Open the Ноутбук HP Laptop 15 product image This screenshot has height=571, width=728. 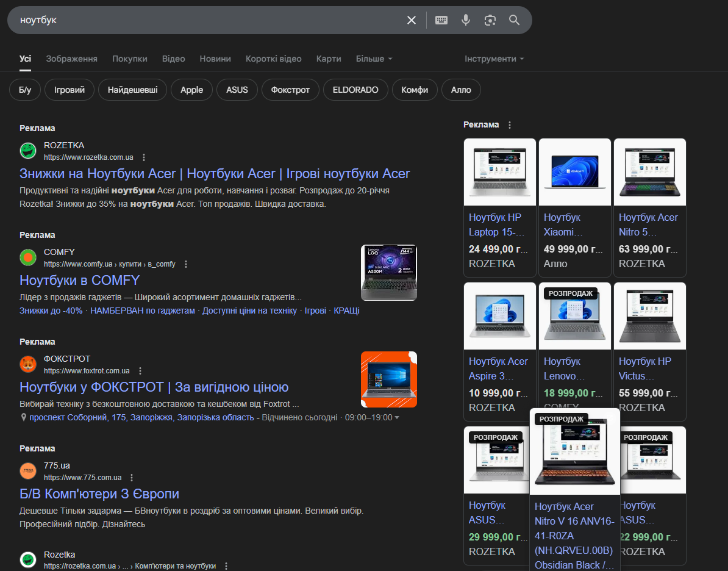click(500, 172)
